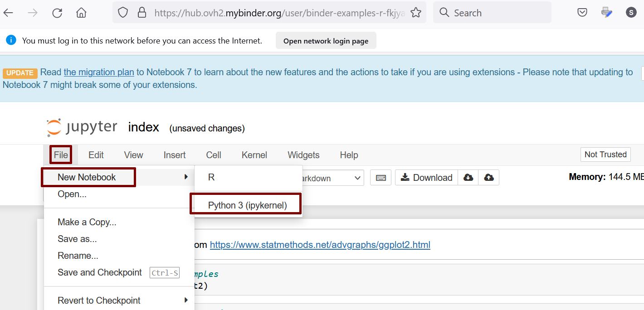Click the Download button
644x310 pixels.
[427, 178]
